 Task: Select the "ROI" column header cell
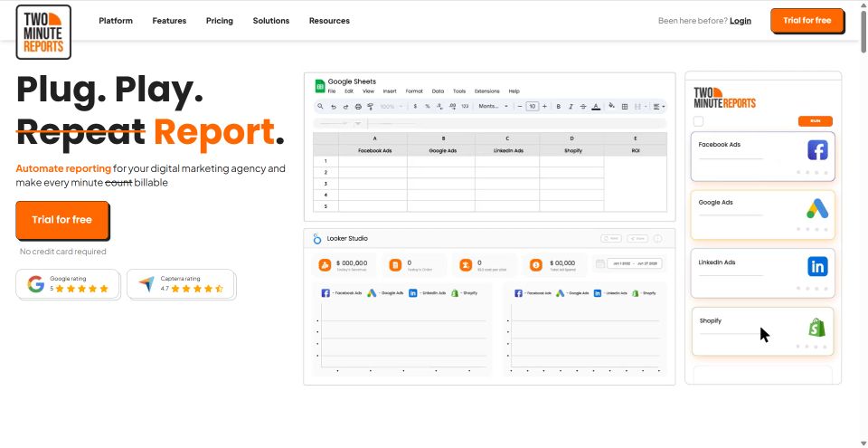pos(636,150)
